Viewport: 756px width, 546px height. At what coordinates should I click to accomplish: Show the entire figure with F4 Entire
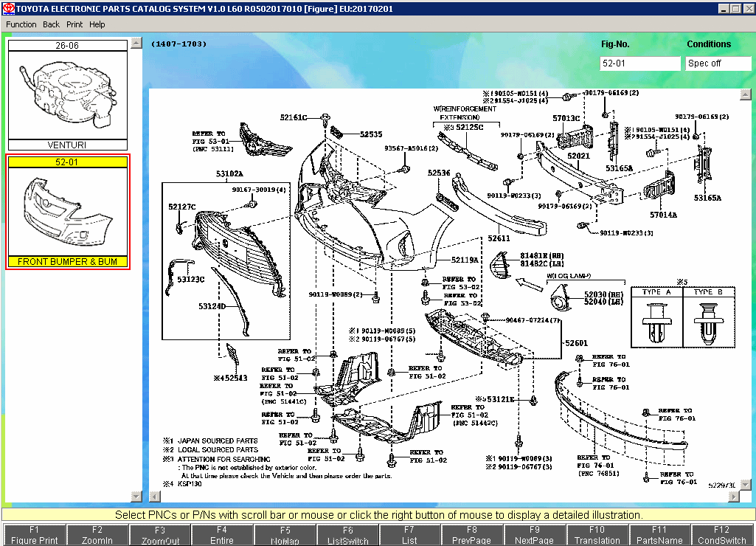tap(222, 533)
